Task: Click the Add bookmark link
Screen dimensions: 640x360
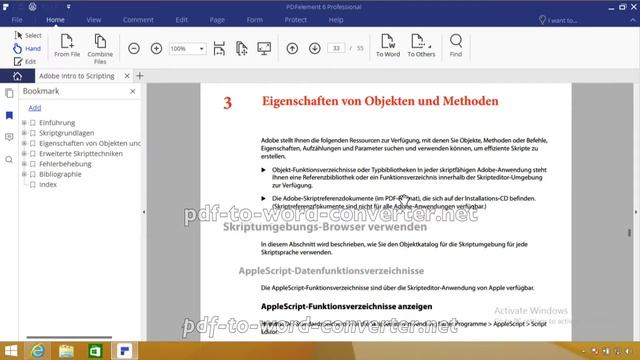Action: [x=35, y=108]
